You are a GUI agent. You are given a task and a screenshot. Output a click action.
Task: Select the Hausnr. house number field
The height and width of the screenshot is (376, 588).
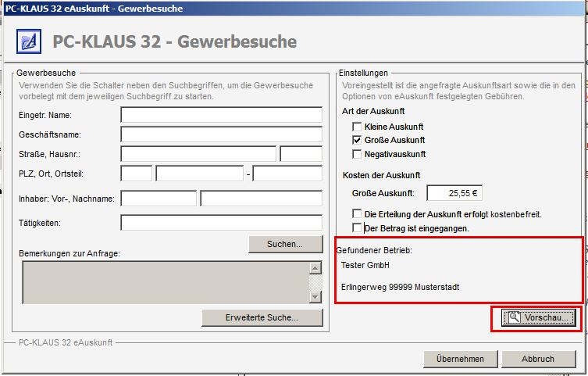[x=301, y=154]
